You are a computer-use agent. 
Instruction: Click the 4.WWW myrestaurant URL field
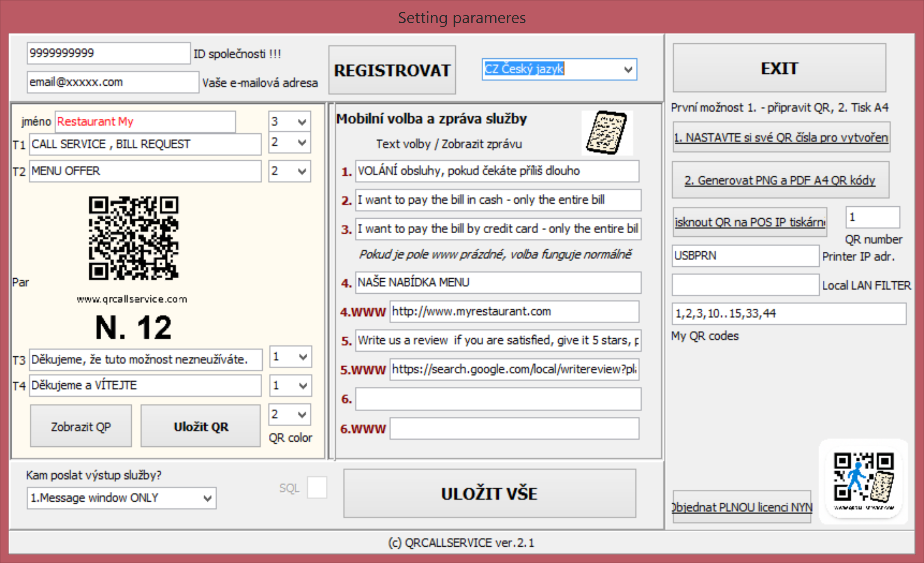click(x=514, y=311)
